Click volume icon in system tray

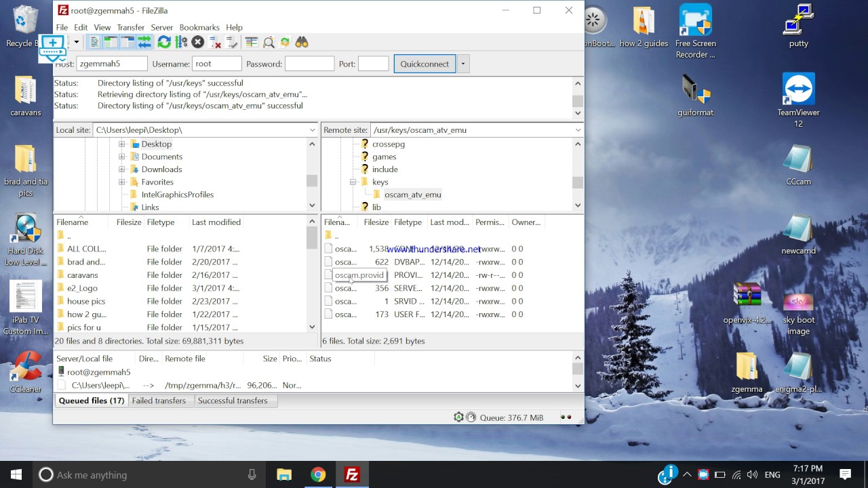[751, 474]
